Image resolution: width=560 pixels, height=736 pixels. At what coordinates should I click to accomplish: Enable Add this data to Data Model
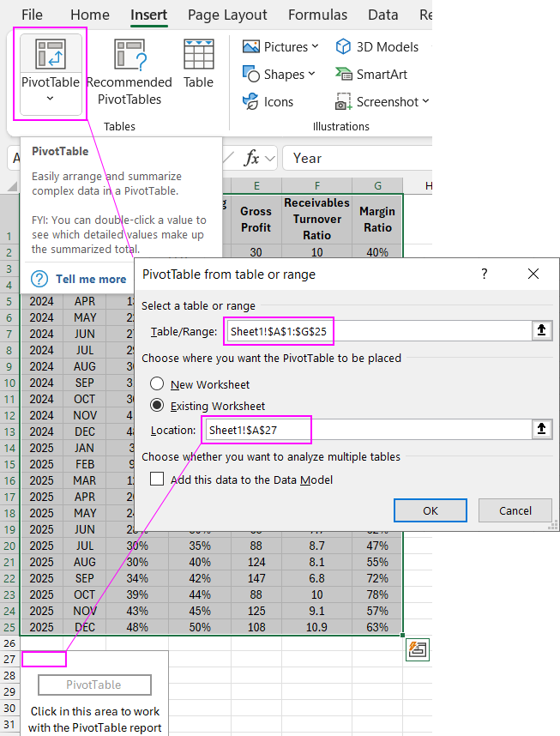[157, 480]
